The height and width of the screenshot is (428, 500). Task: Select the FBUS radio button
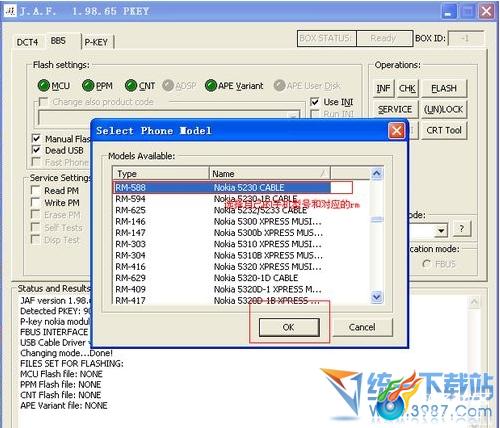(426, 264)
